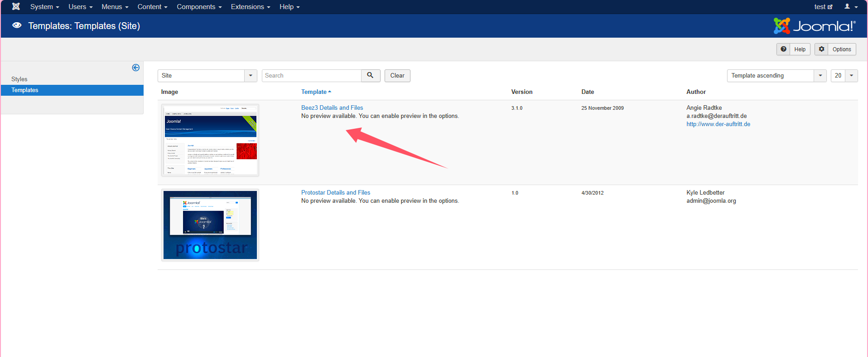The width and height of the screenshot is (868, 357).
Task: Open Beez3 Details and Files link
Action: pyautogui.click(x=332, y=108)
